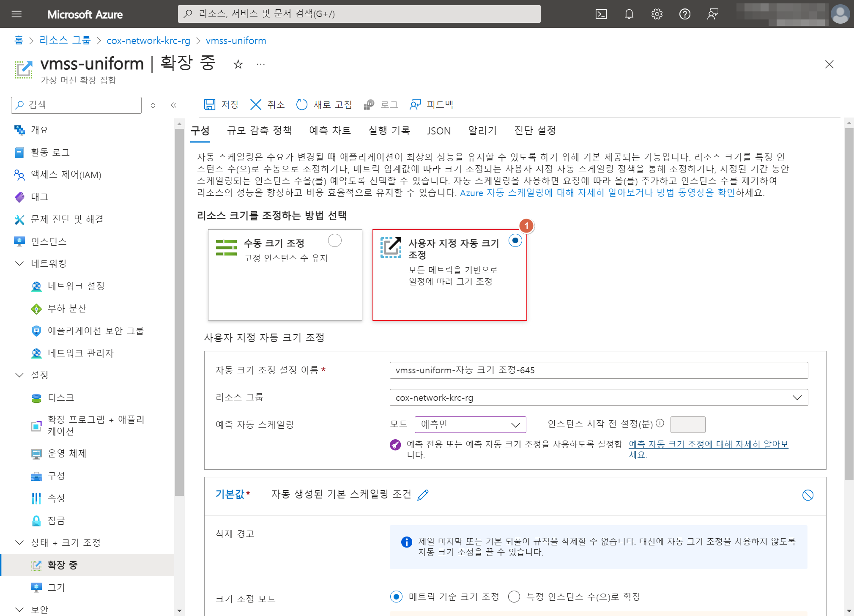
Task: Open Cloud Shell from the top bar
Action: pos(601,14)
